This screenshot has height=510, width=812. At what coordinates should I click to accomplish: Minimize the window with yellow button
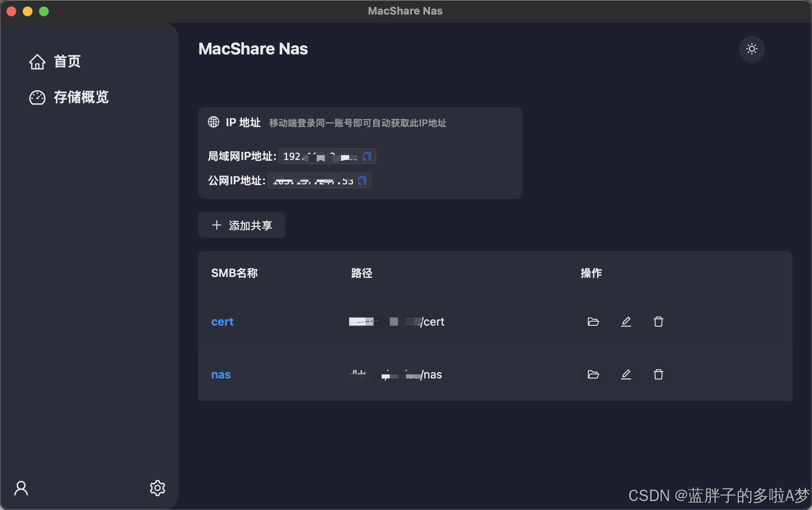click(x=28, y=11)
